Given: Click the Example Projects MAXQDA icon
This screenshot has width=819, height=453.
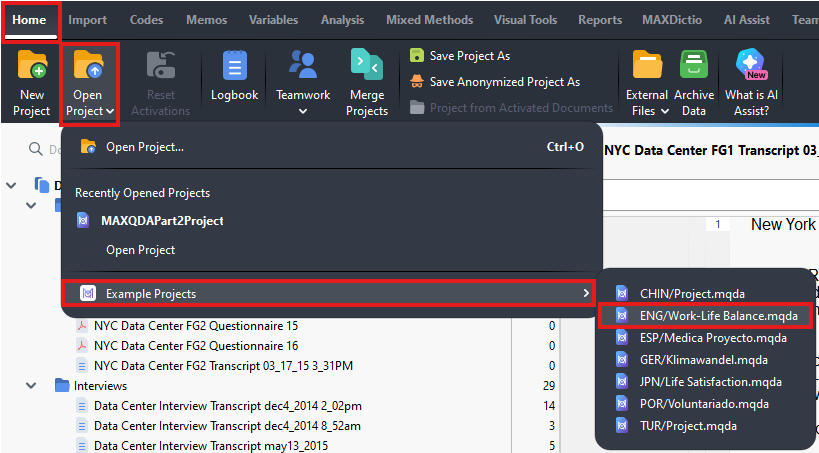Looking at the screenshot, I should [88, 294].
